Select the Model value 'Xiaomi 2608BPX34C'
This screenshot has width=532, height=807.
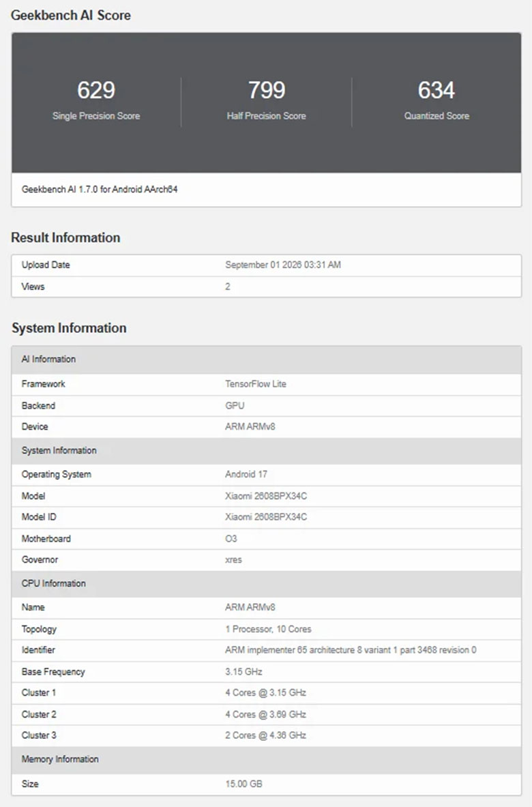266,496
